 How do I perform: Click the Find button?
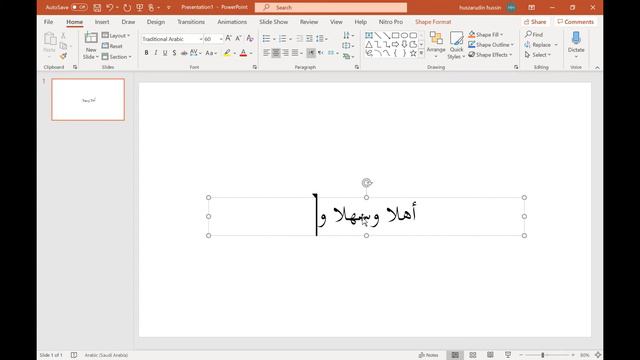pos(534,35)
